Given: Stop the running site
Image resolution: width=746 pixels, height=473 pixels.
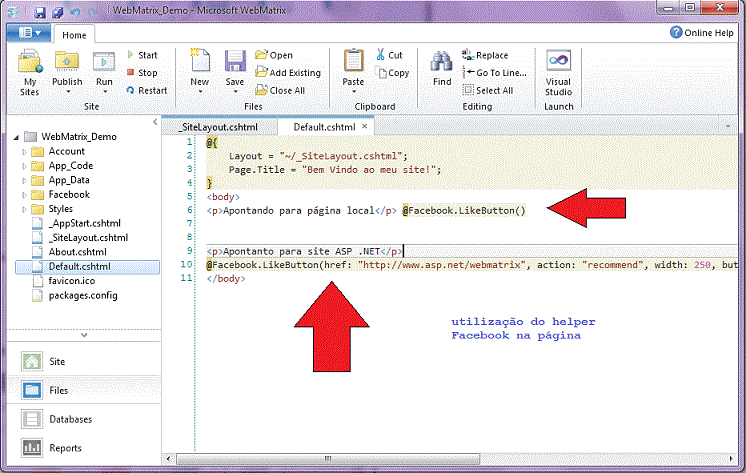Looking at the screenshot, I should [142, 73].
